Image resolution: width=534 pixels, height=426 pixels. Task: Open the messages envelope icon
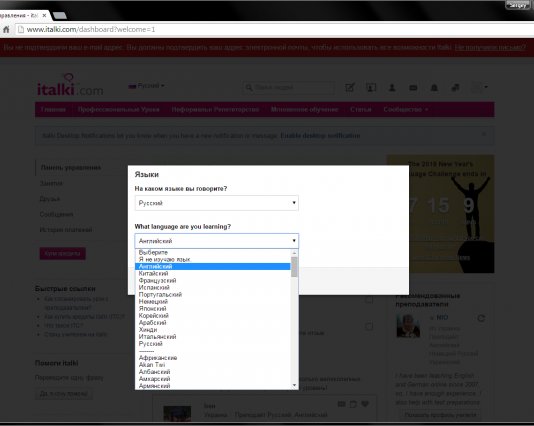[x=413, y=88]
